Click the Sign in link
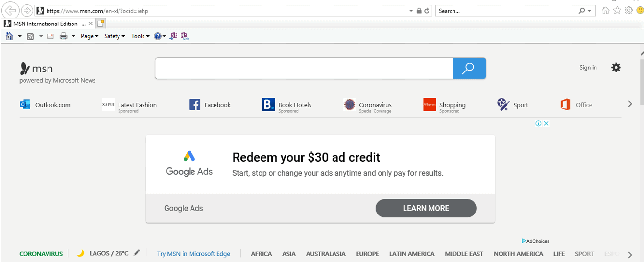The width and height of the screenshot is (644, 262). [x=588, y=68]
